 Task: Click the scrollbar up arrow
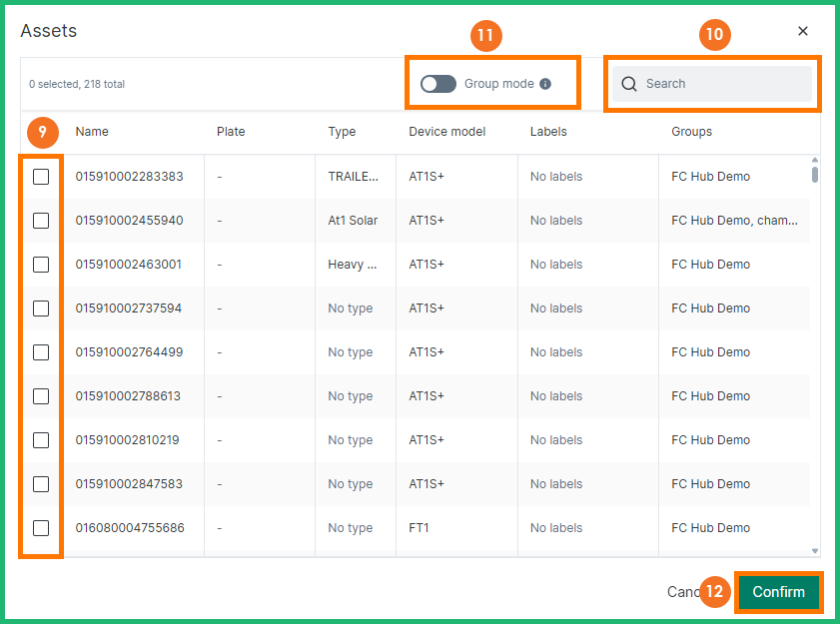(x=815, y=160)
